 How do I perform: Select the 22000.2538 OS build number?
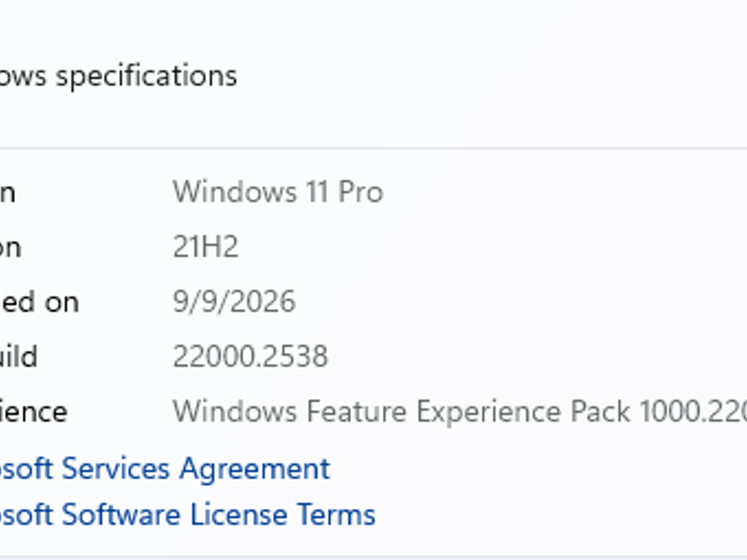tap(250, 356)
